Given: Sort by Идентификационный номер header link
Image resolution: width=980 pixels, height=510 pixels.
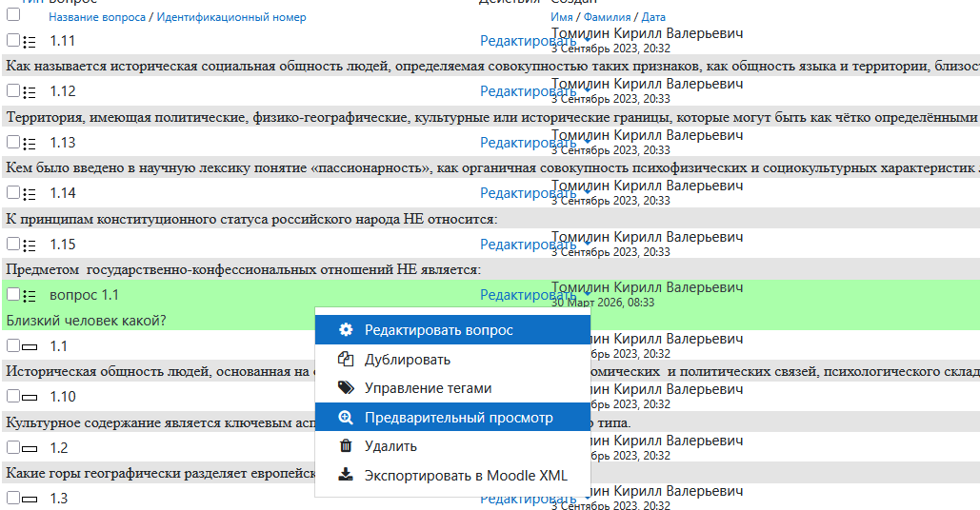Looking at the screenshot, I should [x=231, y=17].
